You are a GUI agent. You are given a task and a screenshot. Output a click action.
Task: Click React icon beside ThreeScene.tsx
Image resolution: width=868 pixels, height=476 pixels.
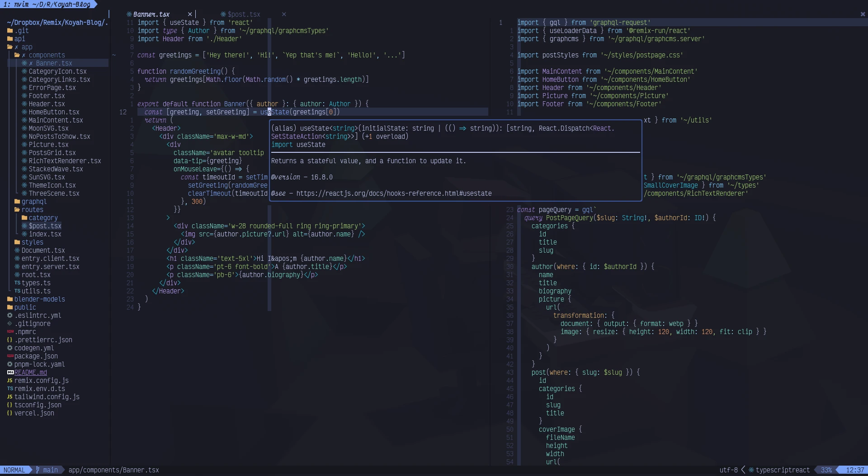(24, 193)
